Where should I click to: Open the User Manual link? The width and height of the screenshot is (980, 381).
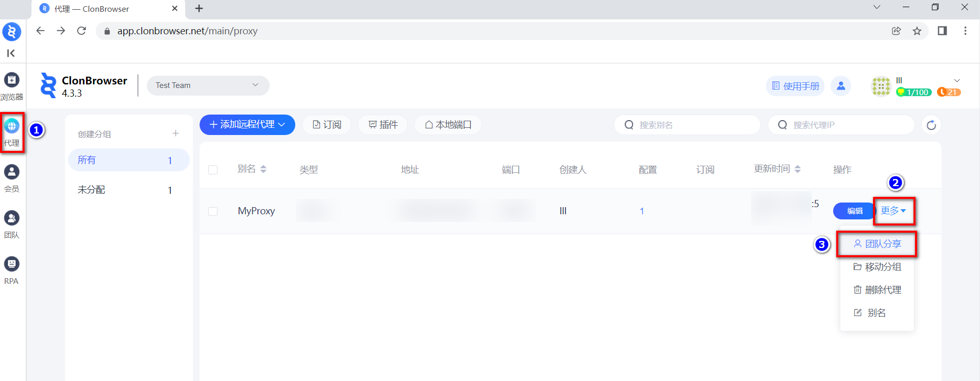(795, 86)
